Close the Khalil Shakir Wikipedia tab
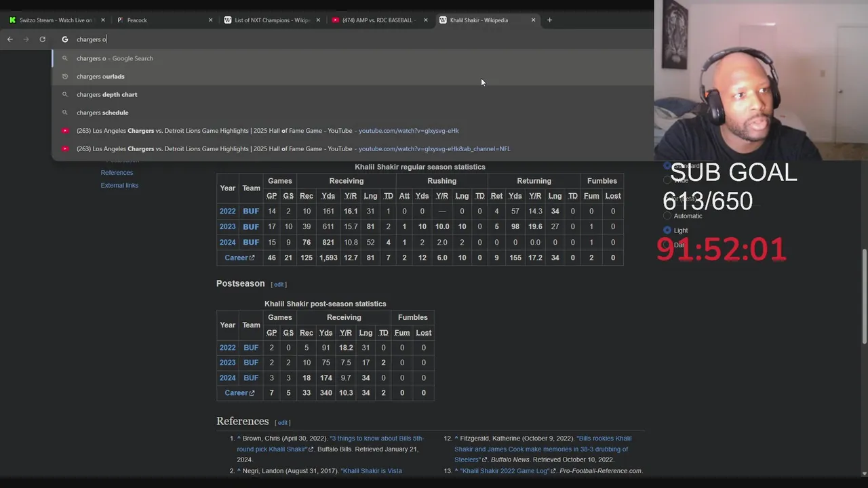 tap(533, 20)
